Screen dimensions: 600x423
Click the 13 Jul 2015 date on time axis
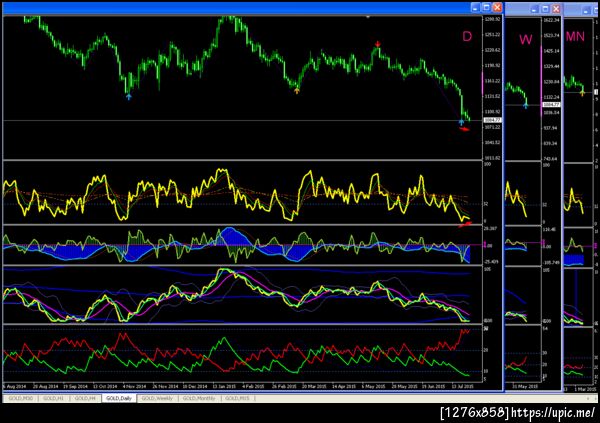click(463, 386)
